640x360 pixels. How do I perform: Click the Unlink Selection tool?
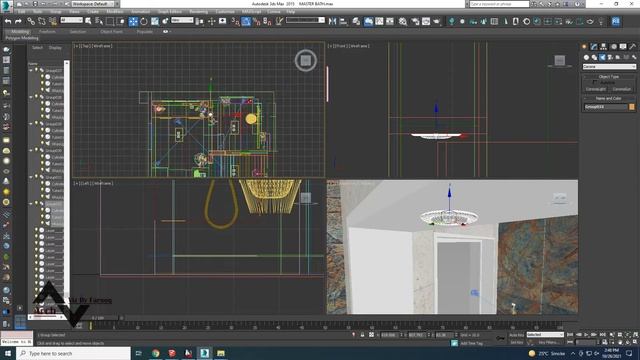coord(42,21)
